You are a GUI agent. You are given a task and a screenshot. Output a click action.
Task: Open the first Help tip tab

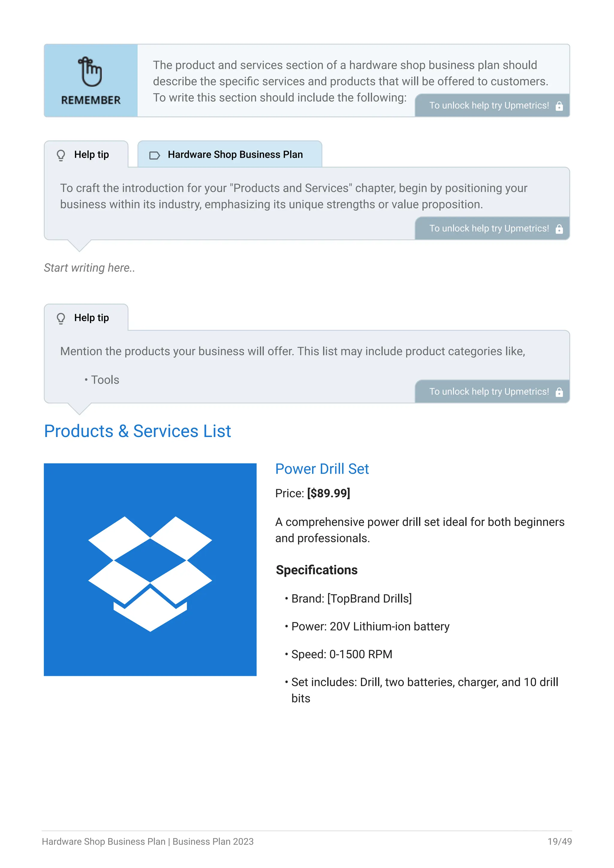[x=86, y=155]
